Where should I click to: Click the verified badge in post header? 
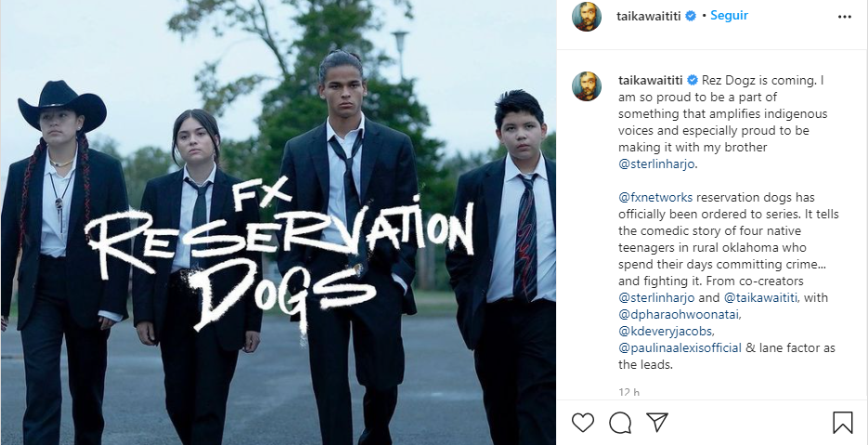click(x=691, y=16)
